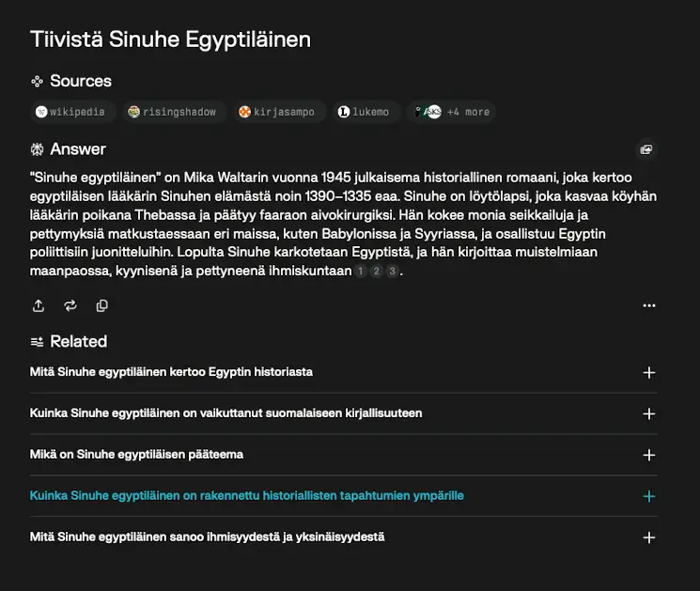
Task: Select related question about suomalaiseen kirjallisuuteen
Action: (226, 413)
